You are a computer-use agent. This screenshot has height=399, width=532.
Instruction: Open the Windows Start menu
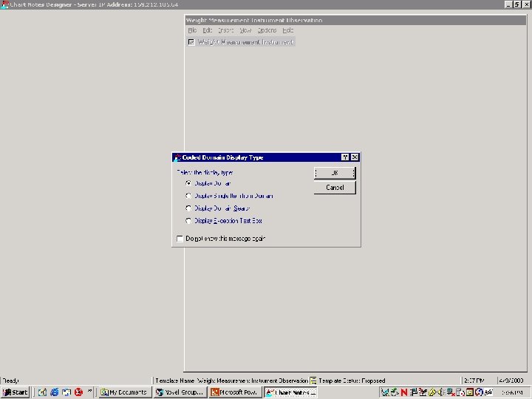tap(16, 392)
